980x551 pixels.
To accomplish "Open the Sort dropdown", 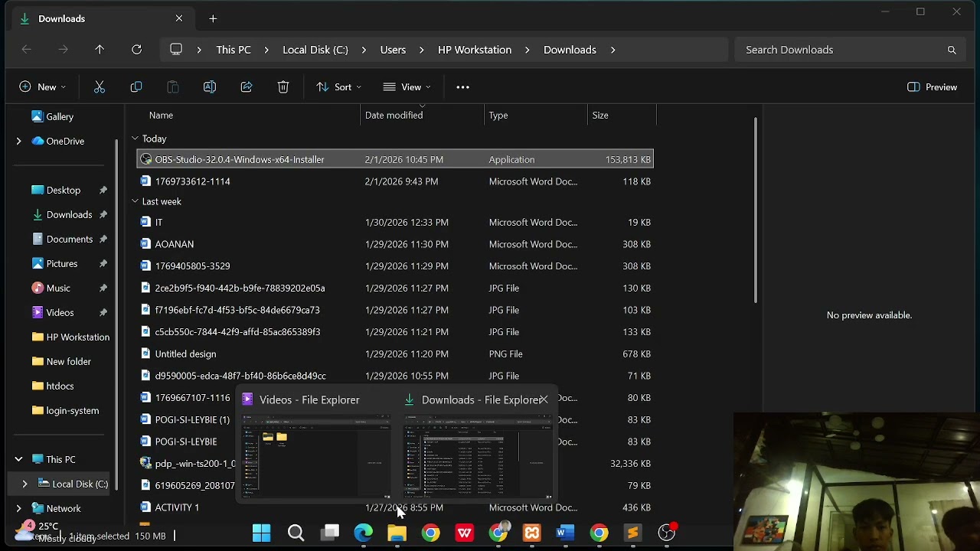I will point(338,87).
